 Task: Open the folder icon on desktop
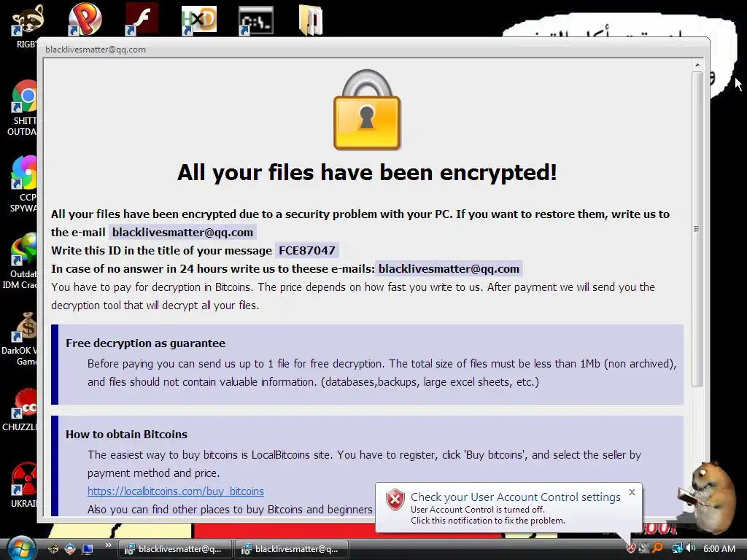point(311,20)
